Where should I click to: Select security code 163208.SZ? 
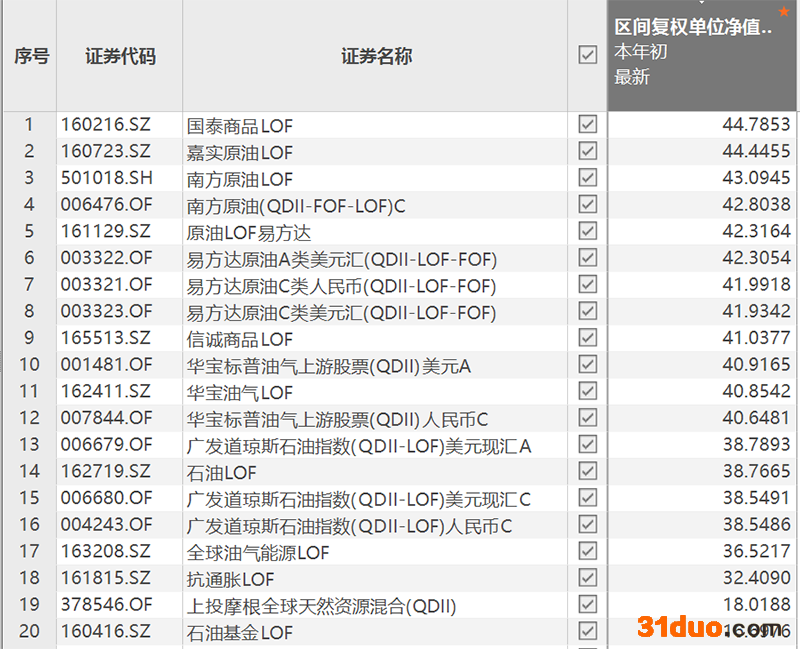coord(106,551)
